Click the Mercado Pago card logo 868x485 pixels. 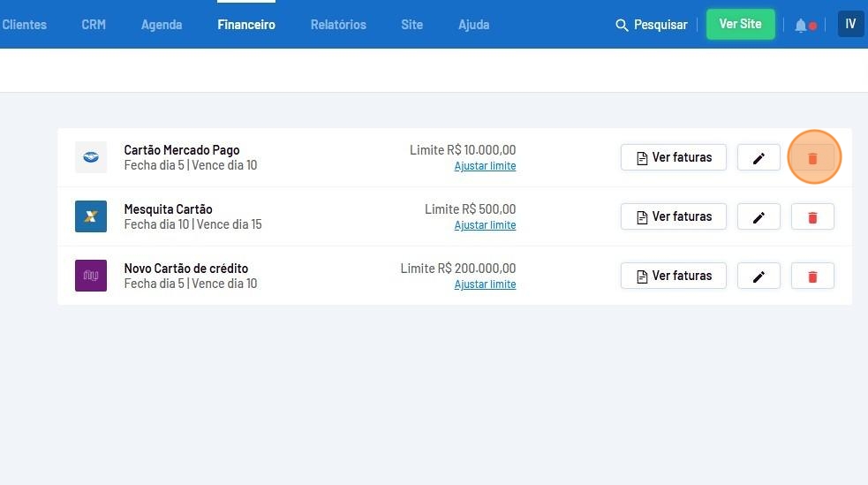91,157
